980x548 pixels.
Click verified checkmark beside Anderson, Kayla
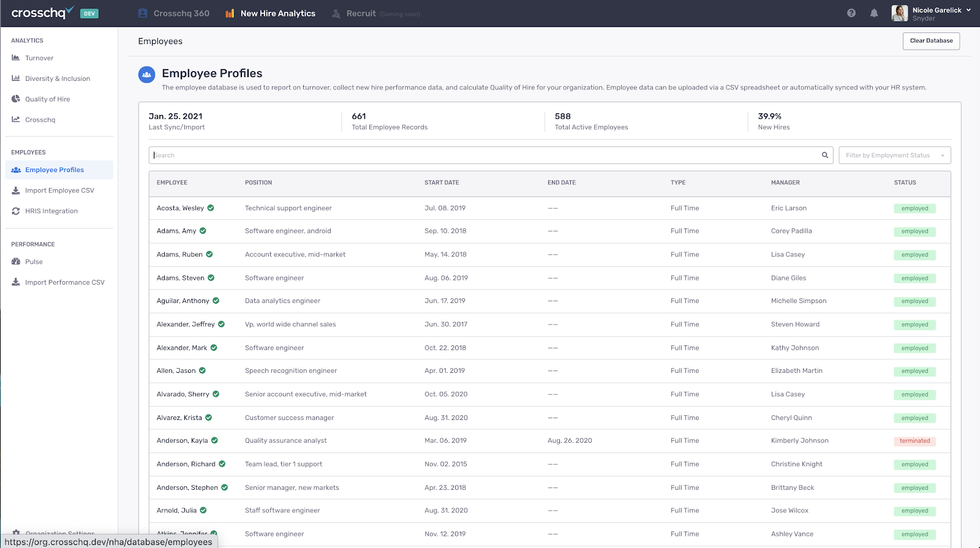(x=214, y=440)
